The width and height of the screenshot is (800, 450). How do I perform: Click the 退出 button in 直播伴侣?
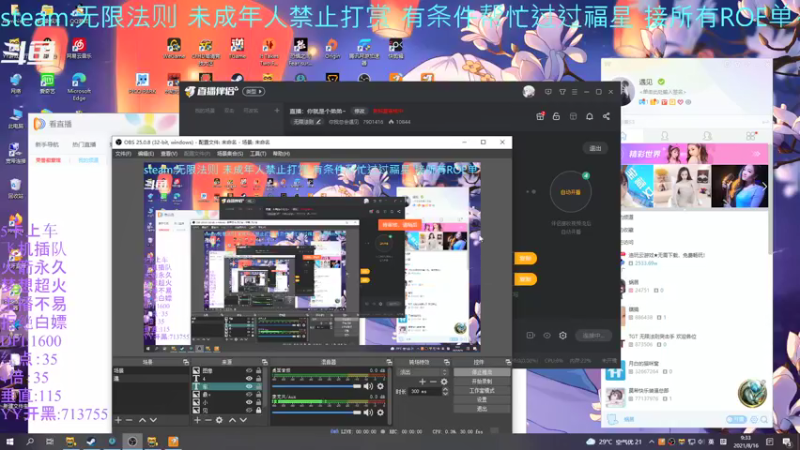coord(595,148)
